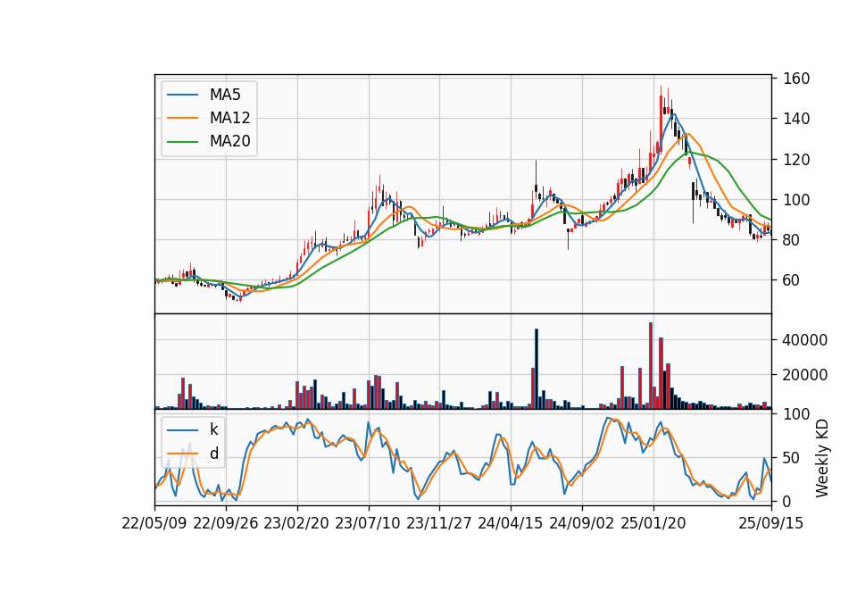Click the orange MA12 legend line sample

click(x=182, y=118)
